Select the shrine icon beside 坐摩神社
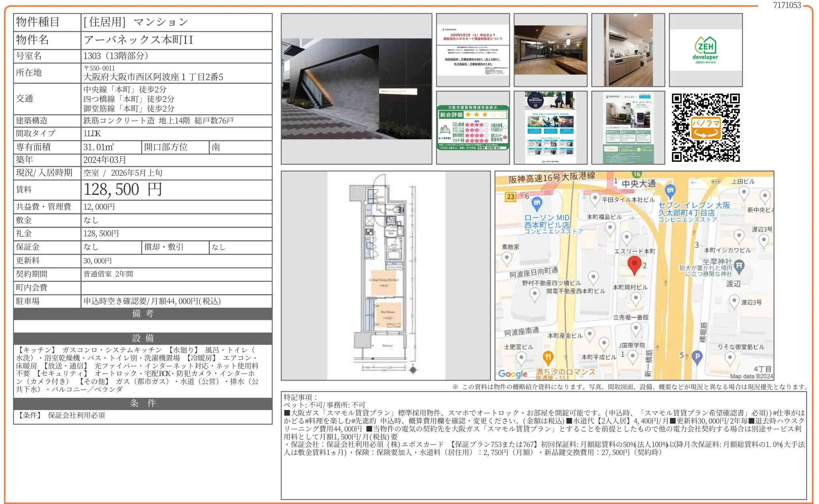 (740, 265)
